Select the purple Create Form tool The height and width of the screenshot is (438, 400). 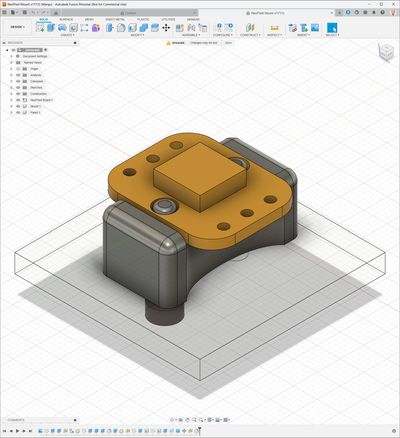96,28
